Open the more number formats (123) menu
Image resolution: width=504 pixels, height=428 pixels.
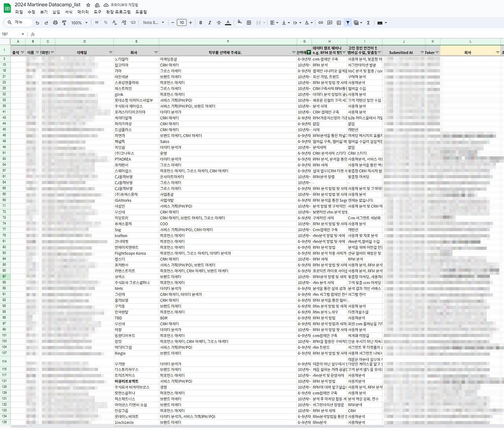point(133,23)
